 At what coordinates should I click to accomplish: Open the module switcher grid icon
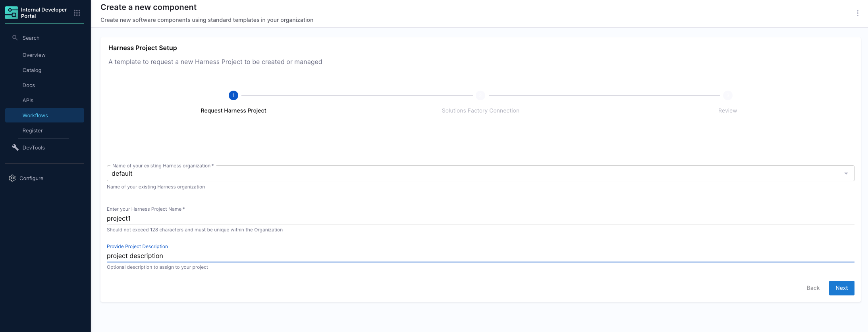point(77,13)
